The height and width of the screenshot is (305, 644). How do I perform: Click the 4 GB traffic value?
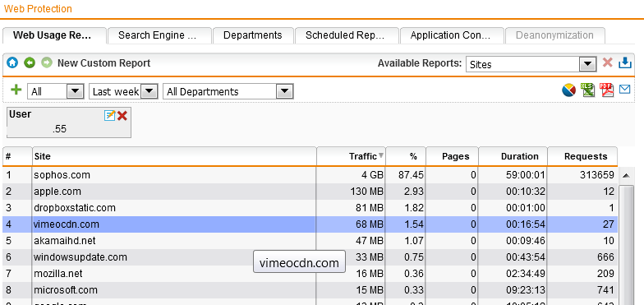click(372, 175)
